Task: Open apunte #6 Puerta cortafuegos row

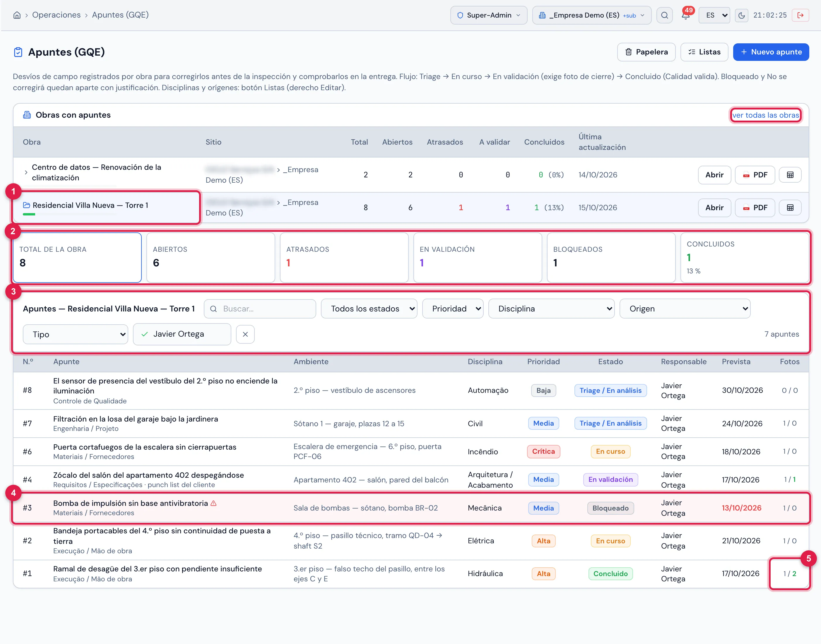Action: click(411, 452)
